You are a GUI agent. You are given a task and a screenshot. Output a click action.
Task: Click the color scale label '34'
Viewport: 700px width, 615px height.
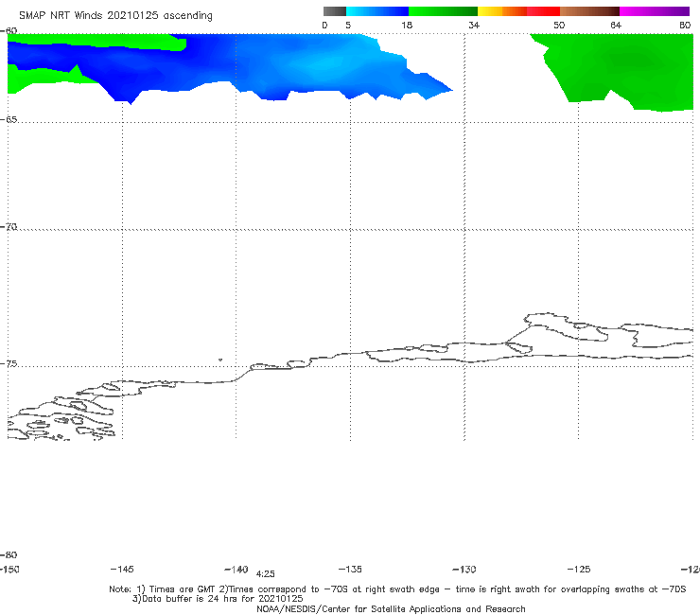(474, 26)
